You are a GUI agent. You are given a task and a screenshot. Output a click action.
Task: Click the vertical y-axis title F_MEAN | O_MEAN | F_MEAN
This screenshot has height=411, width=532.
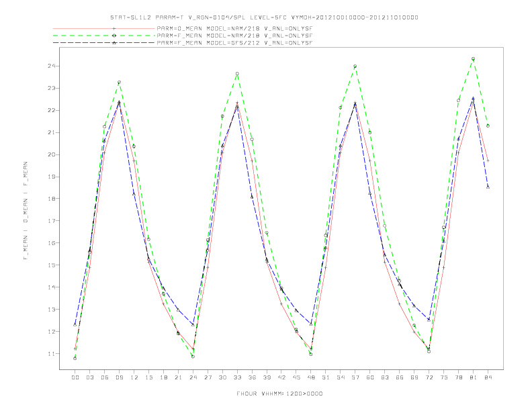(26, 211)
